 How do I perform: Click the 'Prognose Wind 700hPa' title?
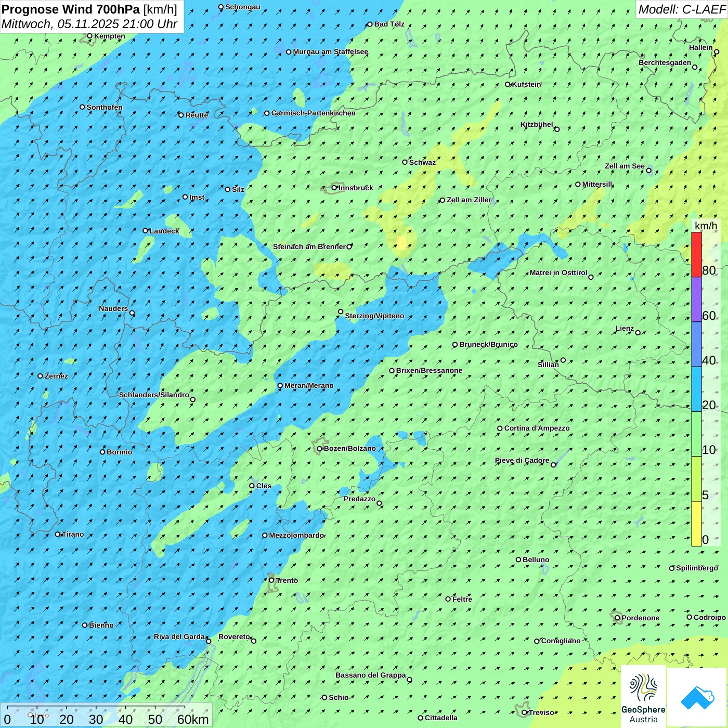(x=71, y=9)
